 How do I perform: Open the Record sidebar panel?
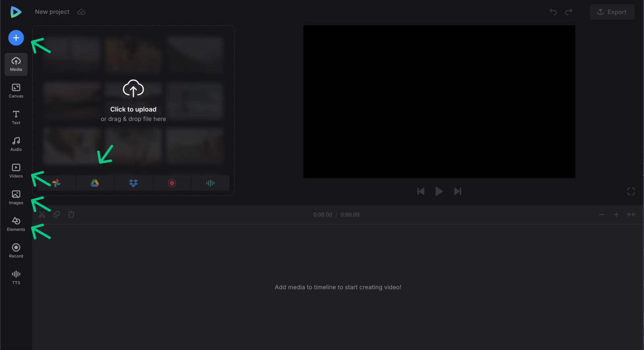(16, 251)
